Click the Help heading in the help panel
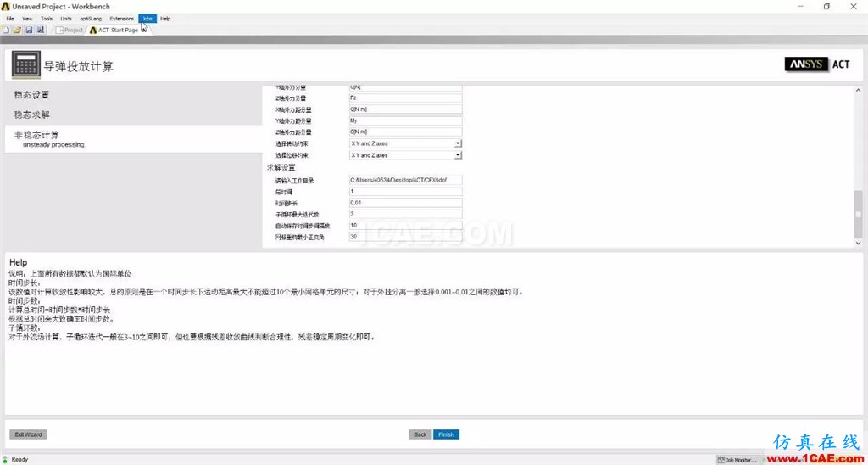Image resolution: width=868 pixels, height=465 pixels. 19,263
